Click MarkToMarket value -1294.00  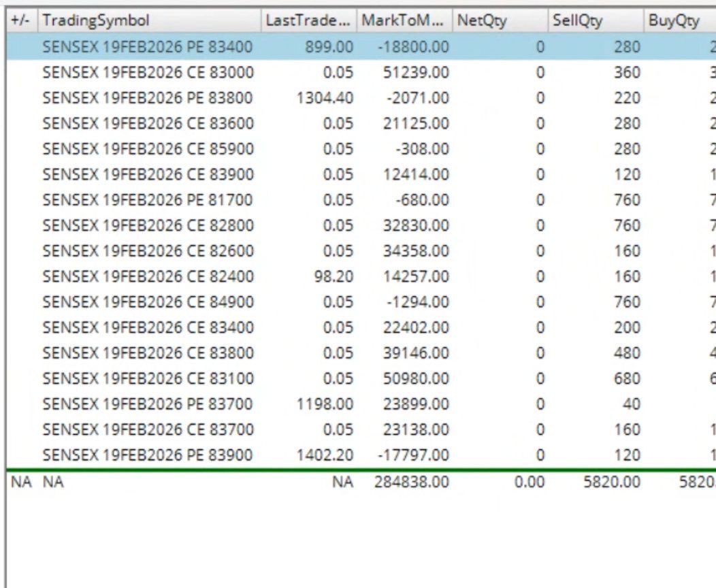(418, 302)
